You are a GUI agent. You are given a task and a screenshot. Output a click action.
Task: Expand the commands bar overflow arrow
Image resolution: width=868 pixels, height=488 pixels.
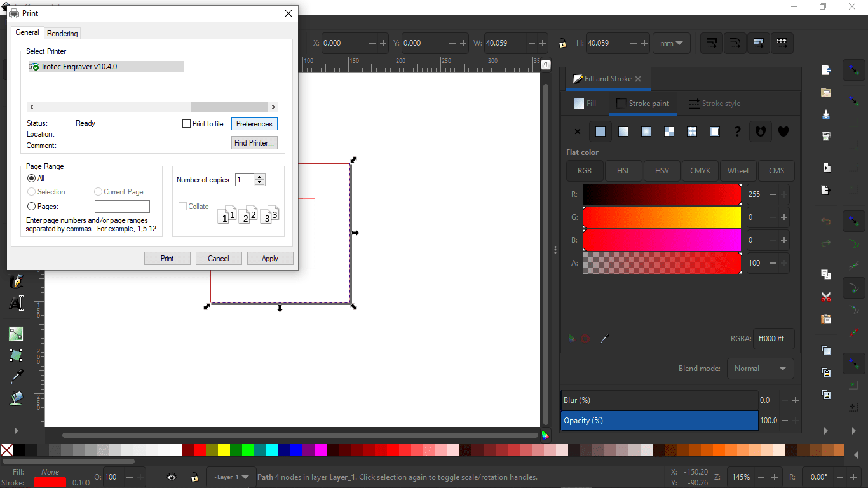pos(826,431)
